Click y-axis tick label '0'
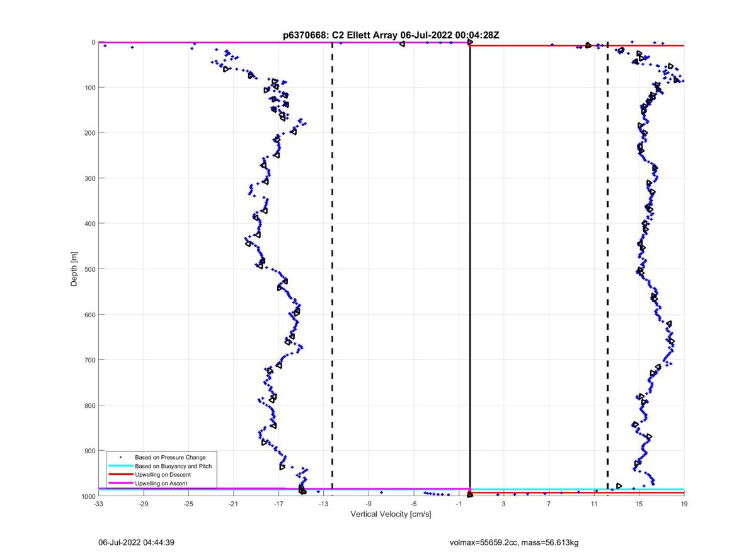The height and width of the screenshot is (558, 756). point(93,42)
